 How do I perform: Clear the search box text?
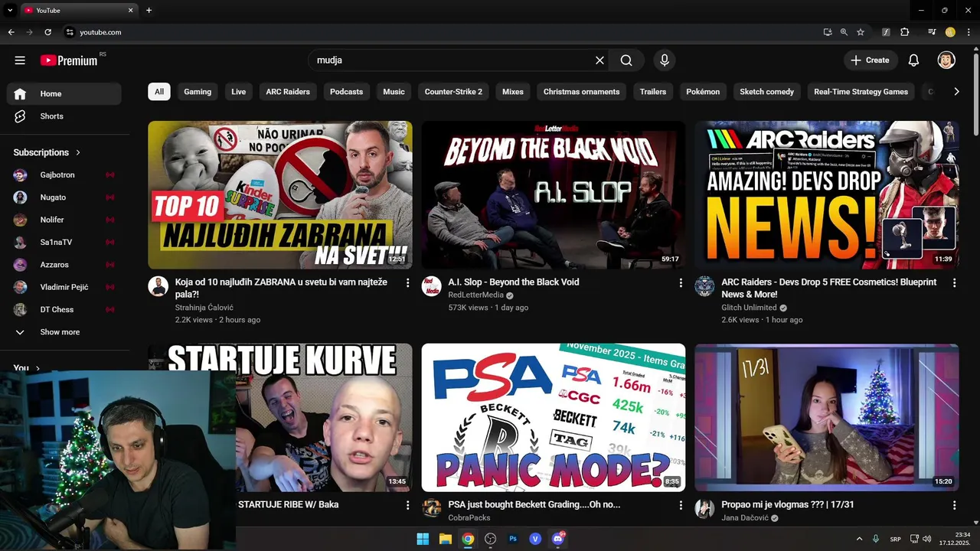[599, 60]
